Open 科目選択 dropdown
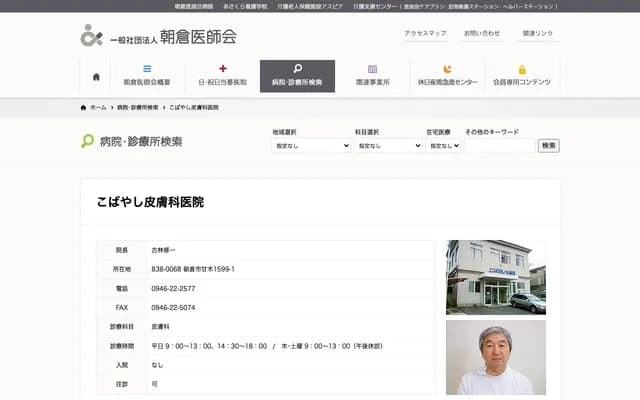Image resolution: width=640 pixels, height=400 pixels. 388,146
